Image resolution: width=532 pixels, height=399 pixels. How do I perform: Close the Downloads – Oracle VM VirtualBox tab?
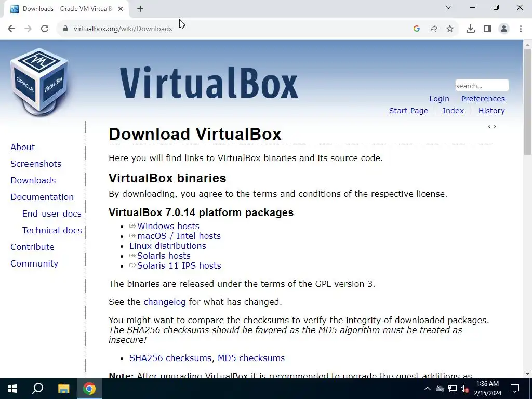point(121,9)
